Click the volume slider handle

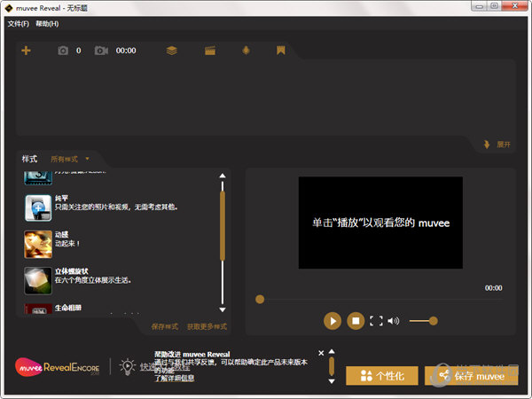pyautogui.click(x=434, y=321)
